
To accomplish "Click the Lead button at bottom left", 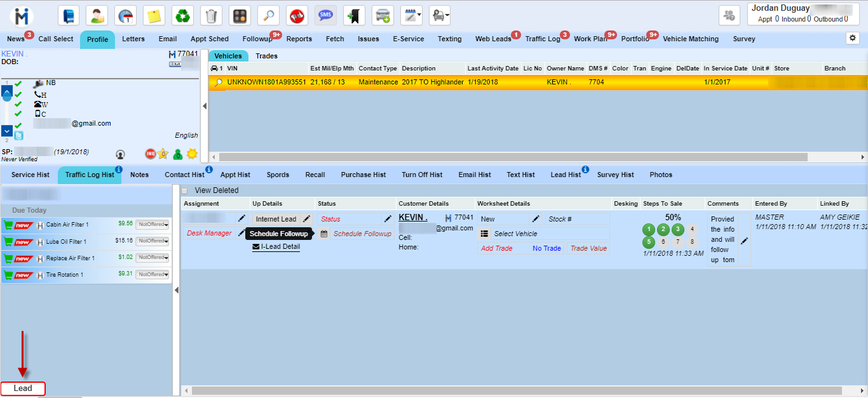I will click(23, 388).
